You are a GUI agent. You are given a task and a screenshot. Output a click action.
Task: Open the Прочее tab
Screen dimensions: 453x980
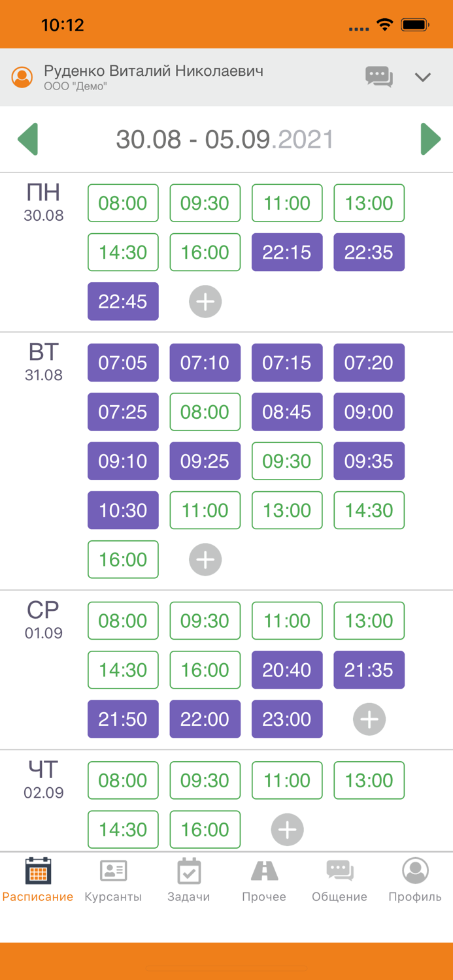coord(264,880)
